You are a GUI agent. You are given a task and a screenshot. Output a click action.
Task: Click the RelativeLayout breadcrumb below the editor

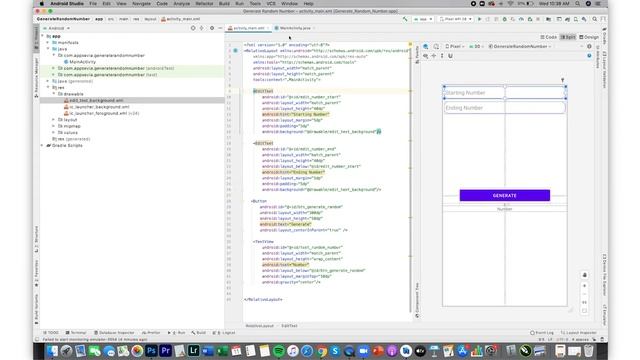click(260, 326)
